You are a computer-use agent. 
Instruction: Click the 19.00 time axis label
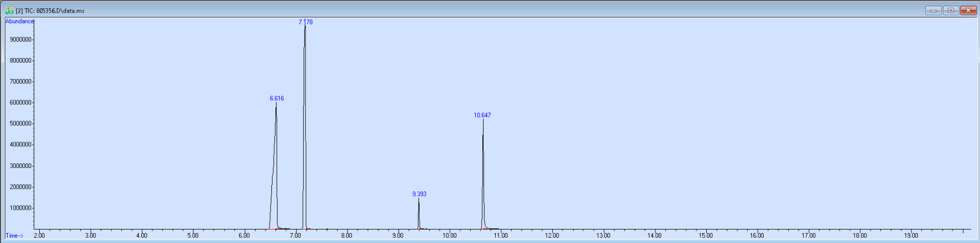(911, 235)
